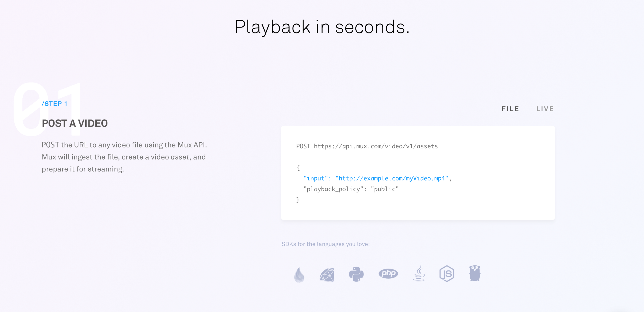Image resolution: width=644 pixels, height=312 pixels.
Task: Click the API endpoint URL in code
Action: [x=375, y=146]
